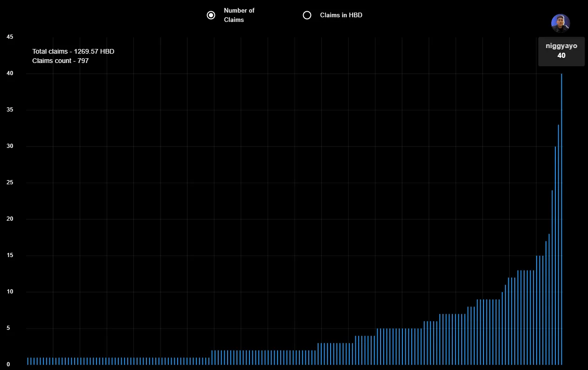Select the Claims in HBD radio button
Image resolution: width=588 pixels, height=370 pixels.
(x=307, y=15)
